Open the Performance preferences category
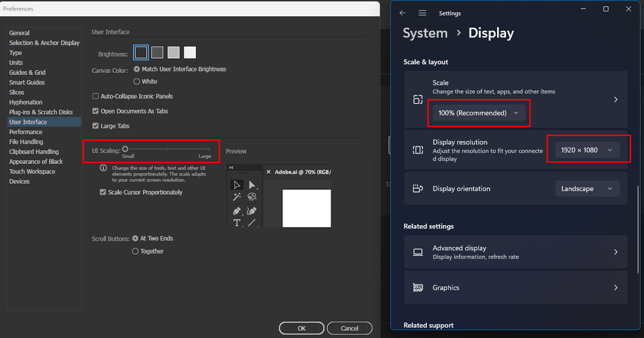Image resolution: width=644 pixels, height=338 pixels. pyautogui.click(x=26, y=132)
